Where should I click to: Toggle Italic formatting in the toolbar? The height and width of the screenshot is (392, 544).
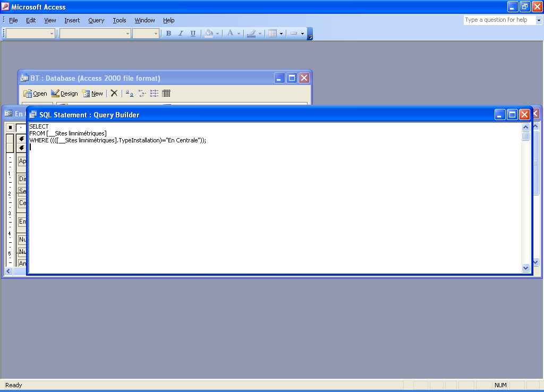tap(181, 33)
